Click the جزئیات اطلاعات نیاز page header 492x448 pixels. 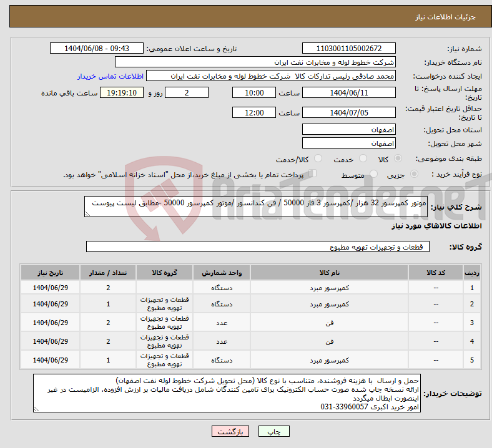pos(446,17)
